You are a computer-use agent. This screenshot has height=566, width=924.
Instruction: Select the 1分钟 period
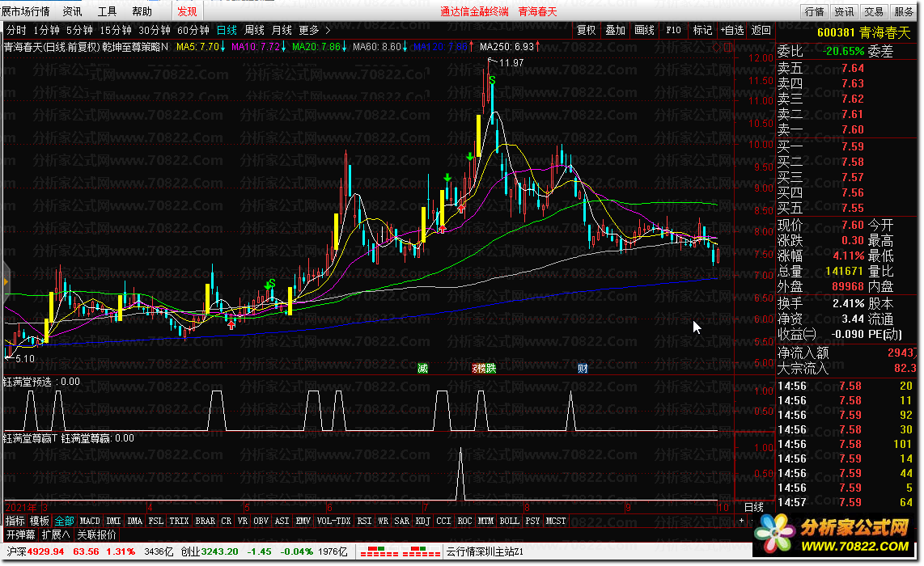click(x=47, y=30)
